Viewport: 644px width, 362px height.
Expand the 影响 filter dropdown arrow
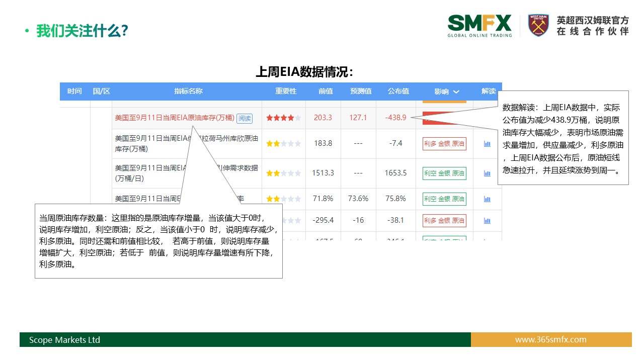coord(456,92)
